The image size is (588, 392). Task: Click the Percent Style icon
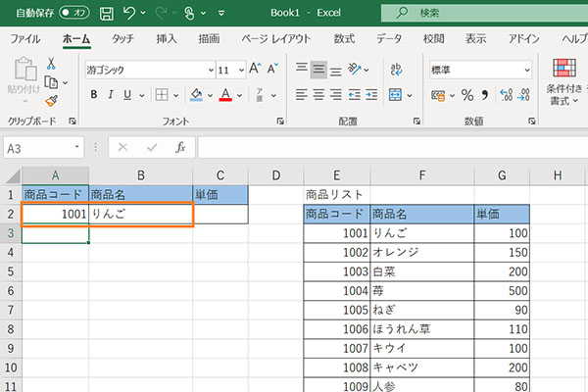pos(467,95)
